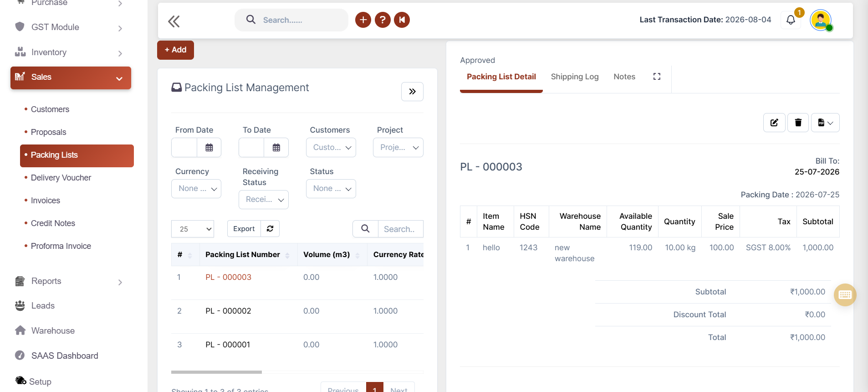Expand the Receiving Status dropdown

(264, 200)
